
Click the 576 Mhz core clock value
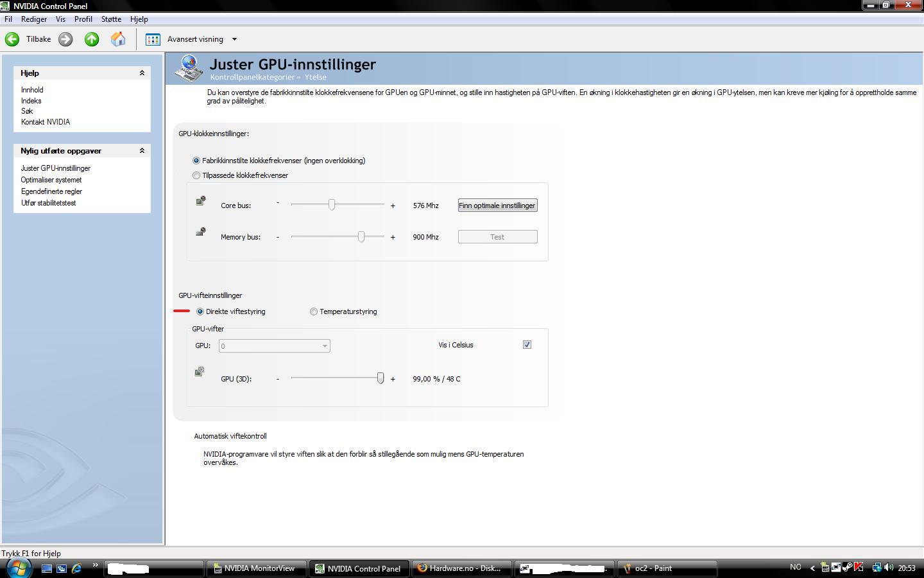pyautogui.click(x=426, y=206)
